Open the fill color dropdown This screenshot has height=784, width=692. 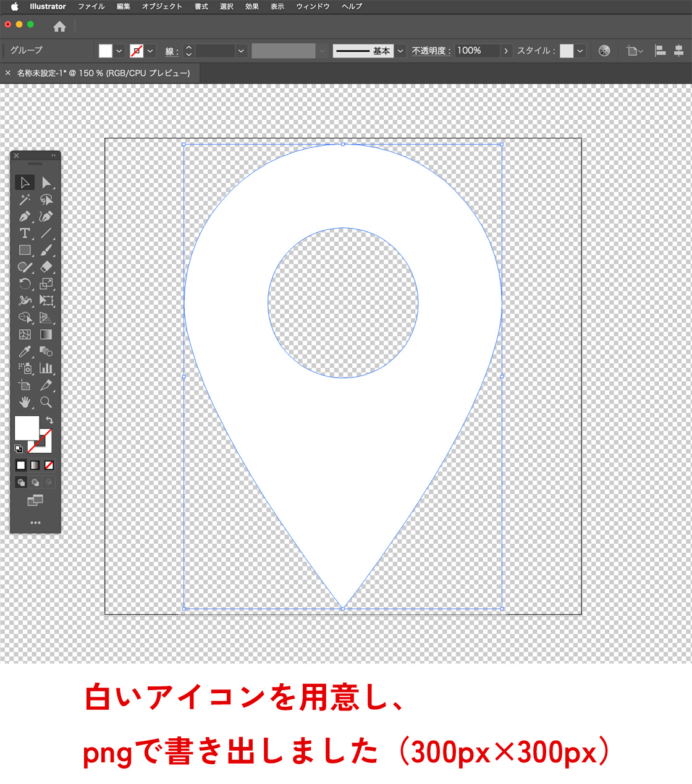coord(119,51)
